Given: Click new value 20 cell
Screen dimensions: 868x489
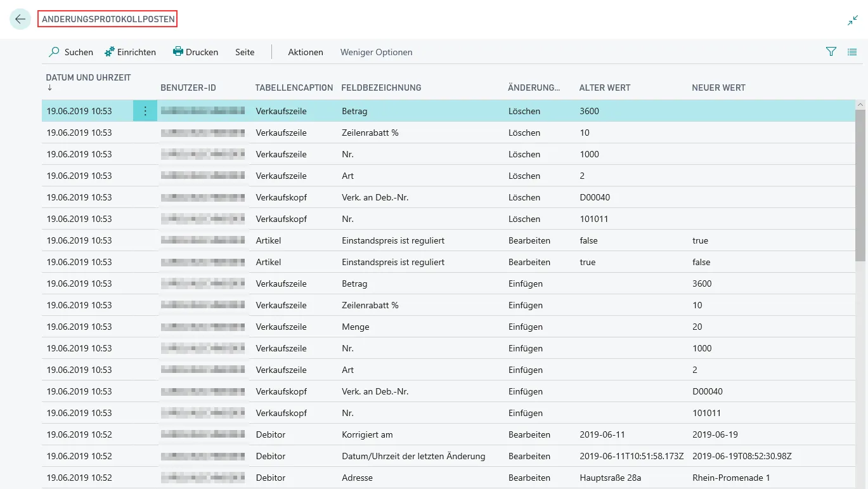Looking at the screenshot, I should (x=697, y=327).
